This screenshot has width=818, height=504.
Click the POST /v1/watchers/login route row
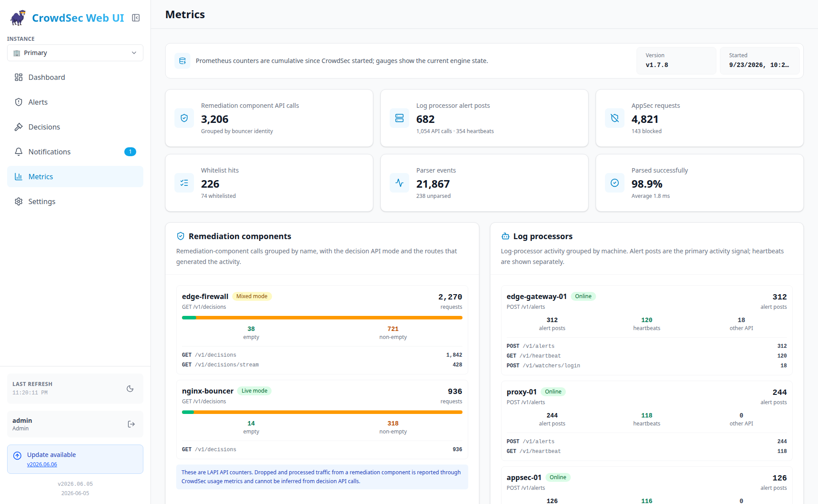647,366
